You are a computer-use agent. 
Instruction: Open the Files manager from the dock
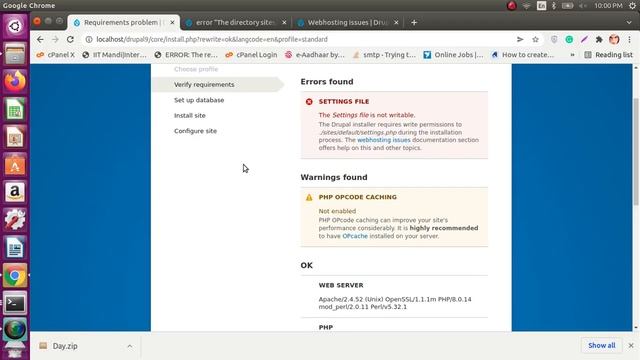[15, 53]
